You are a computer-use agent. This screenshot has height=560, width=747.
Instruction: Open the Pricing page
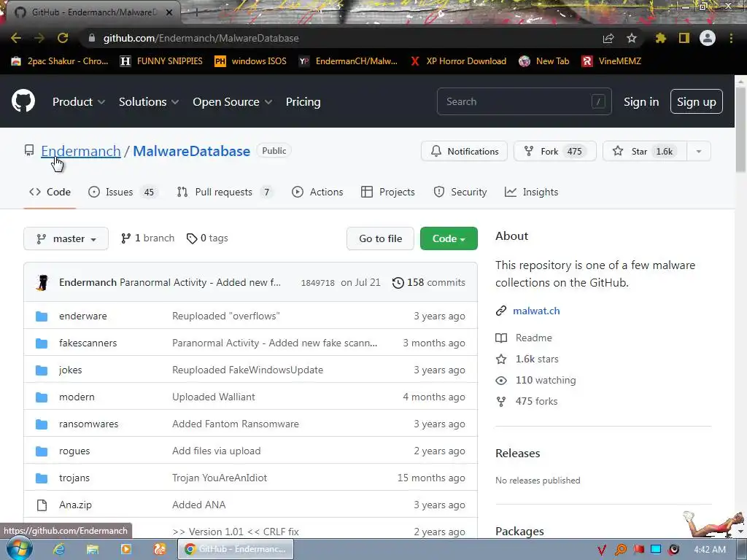(x=303, y=102)
